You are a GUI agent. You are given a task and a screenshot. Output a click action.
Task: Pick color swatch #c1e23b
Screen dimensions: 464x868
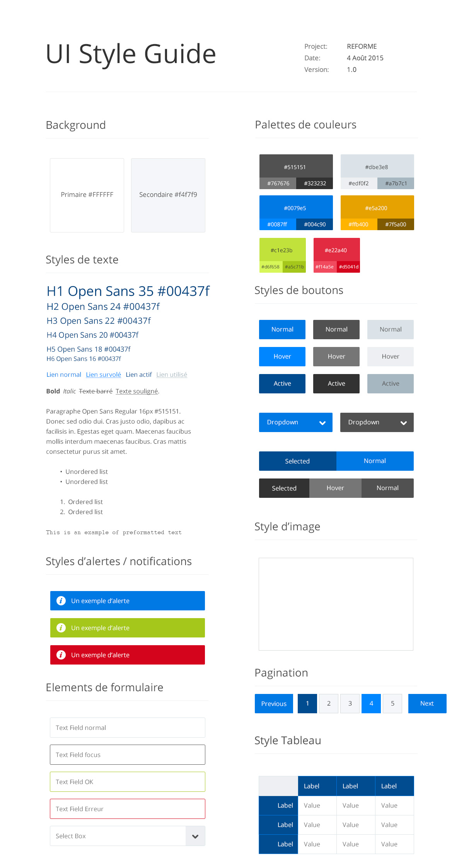[282, 249]
